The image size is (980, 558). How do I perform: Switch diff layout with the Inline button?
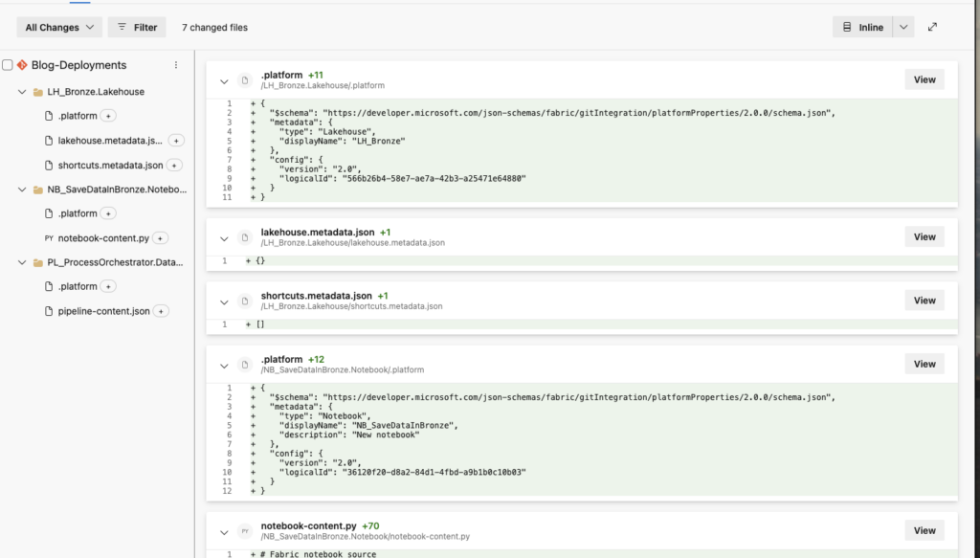tap(862, 28)
